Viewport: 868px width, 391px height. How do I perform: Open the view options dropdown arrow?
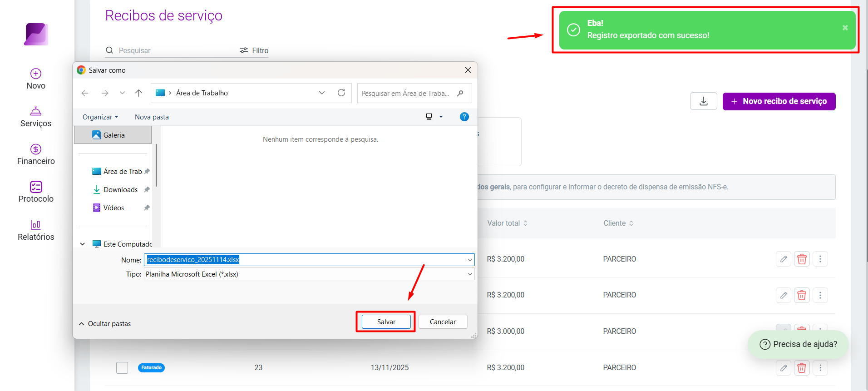pos(441,117)
